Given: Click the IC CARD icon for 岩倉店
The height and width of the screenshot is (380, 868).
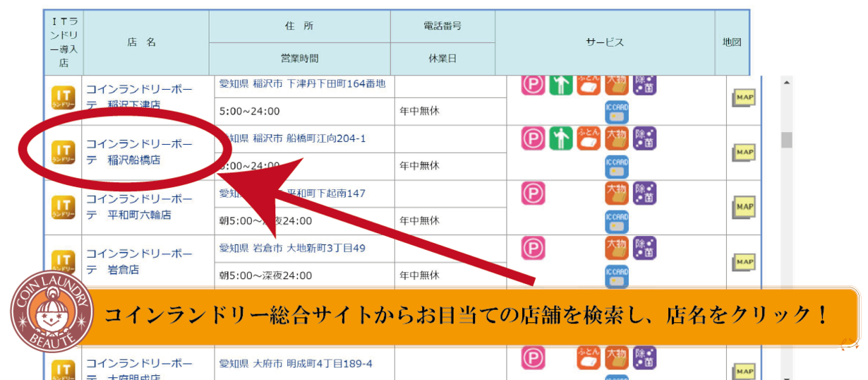Looking at the screenshot, I should 617,276.
